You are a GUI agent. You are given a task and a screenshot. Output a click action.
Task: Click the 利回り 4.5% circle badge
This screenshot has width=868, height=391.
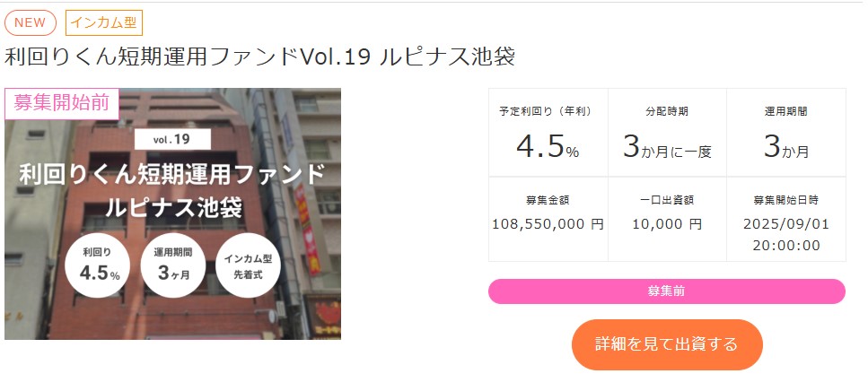98,265
